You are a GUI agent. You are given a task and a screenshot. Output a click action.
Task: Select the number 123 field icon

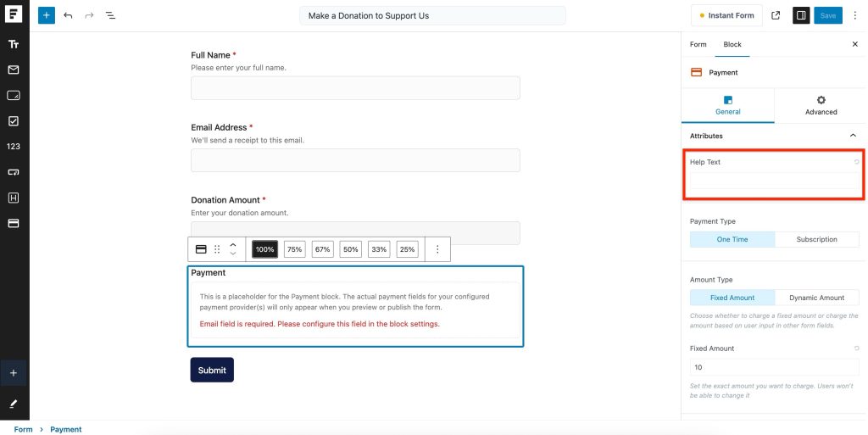pos(14,146)
